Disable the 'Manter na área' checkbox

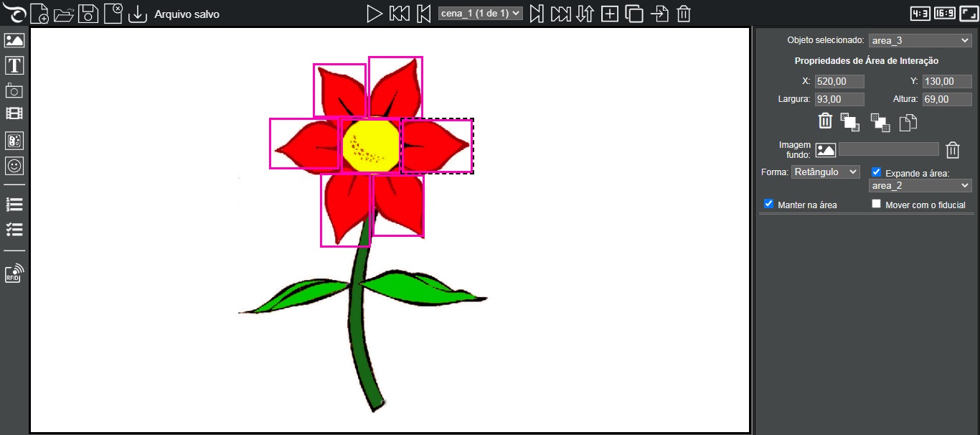[x=769, y=204]
